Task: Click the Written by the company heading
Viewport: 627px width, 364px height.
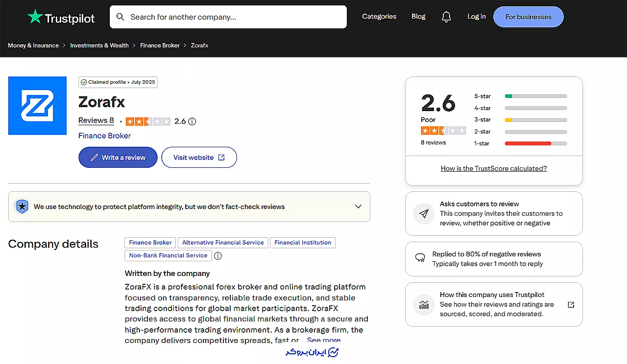Action: click(167, 273)
